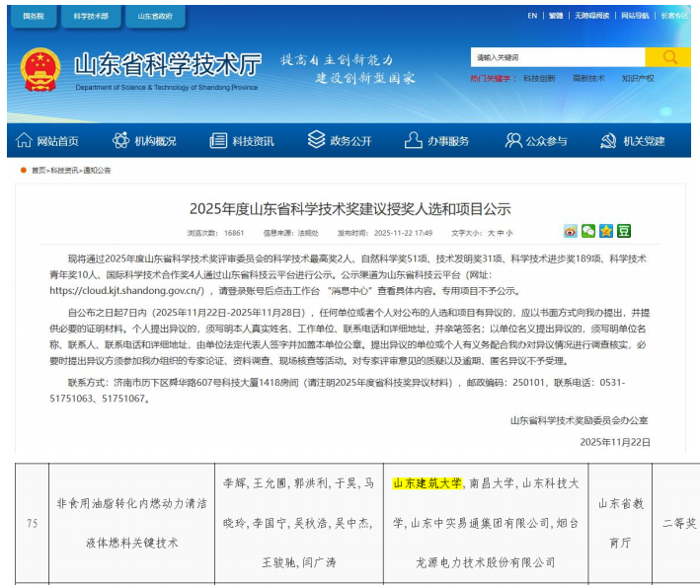The height and width of the screenshot is (588, 700).
Task: Open the 科学技术部 top link
Action: [92, 16]
